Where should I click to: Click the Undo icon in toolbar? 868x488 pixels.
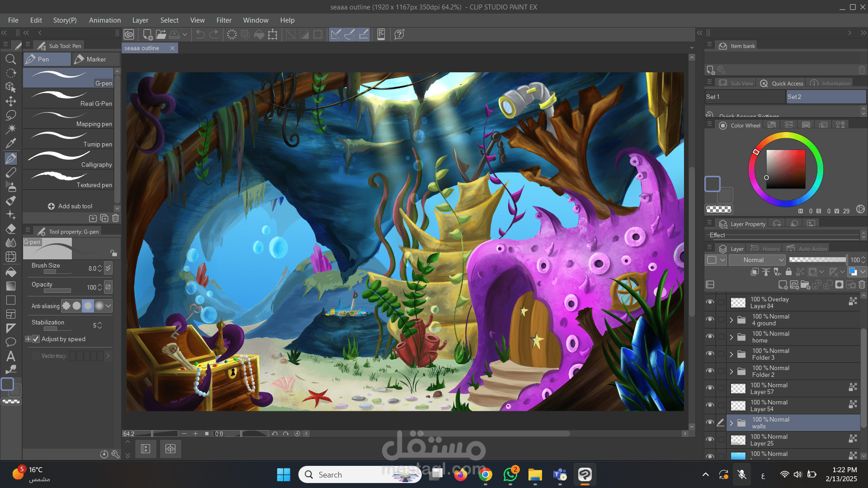point(200,34)
